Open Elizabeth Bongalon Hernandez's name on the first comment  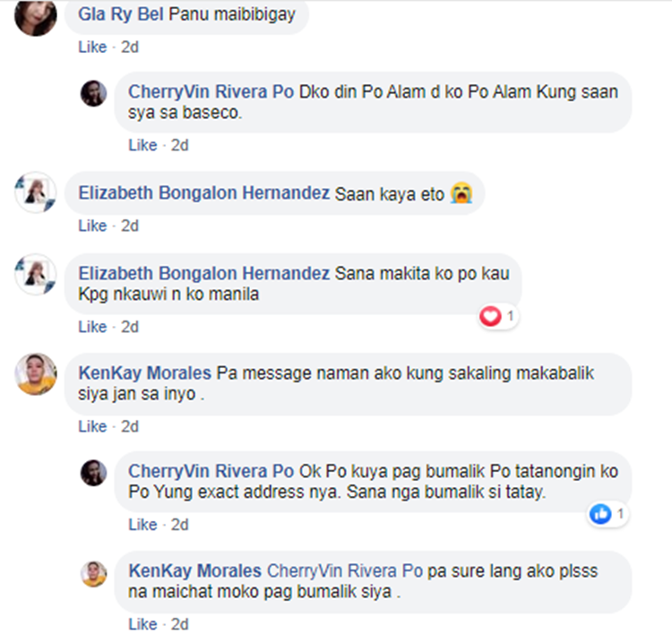point(204,192)
